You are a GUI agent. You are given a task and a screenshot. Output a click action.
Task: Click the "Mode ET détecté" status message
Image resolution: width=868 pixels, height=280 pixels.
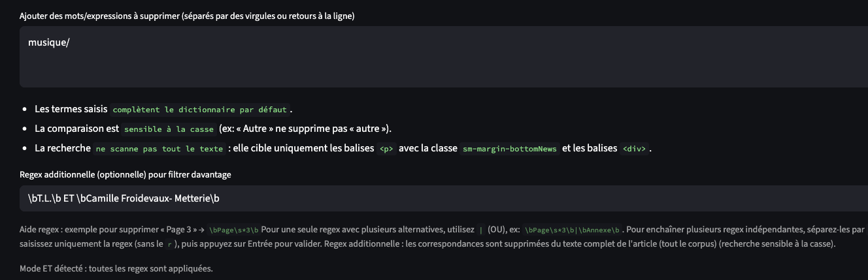(116, 269)
